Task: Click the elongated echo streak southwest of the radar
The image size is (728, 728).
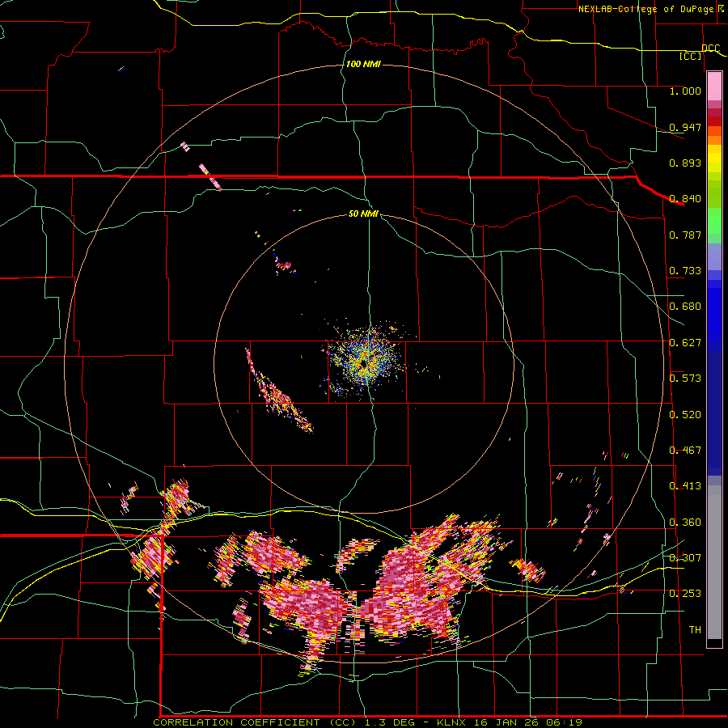Action: click(278, 392)
